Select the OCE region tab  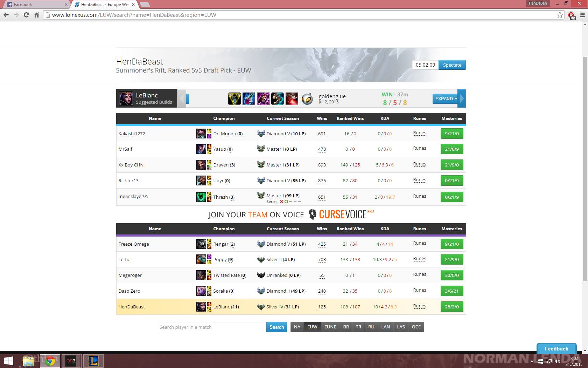coord(416,327)
